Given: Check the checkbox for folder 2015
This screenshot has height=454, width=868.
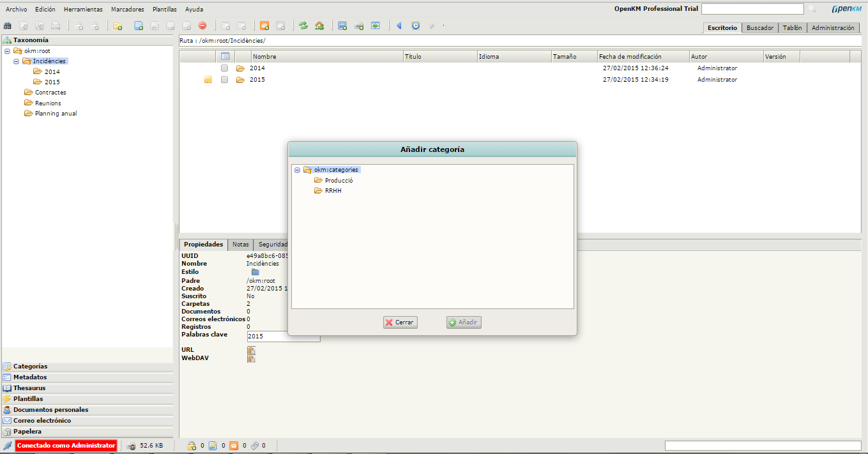Looking at the screenshot, I should (x=224, y=80).
